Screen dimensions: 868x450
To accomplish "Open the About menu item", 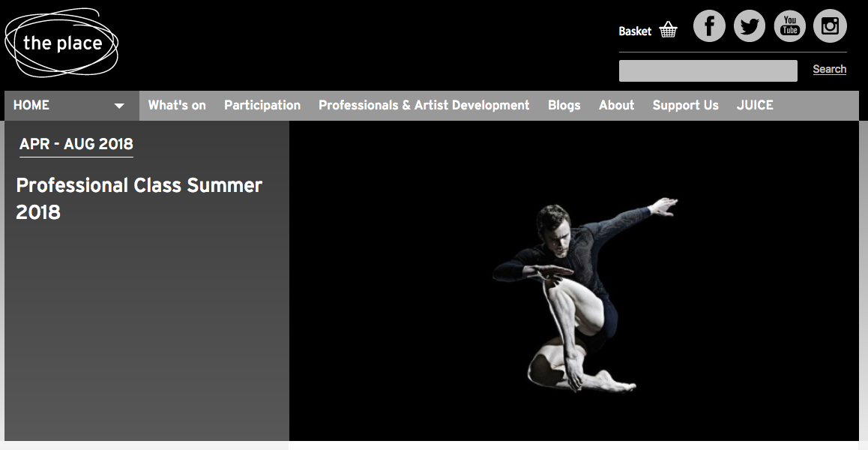I will (x=616, y=105).
